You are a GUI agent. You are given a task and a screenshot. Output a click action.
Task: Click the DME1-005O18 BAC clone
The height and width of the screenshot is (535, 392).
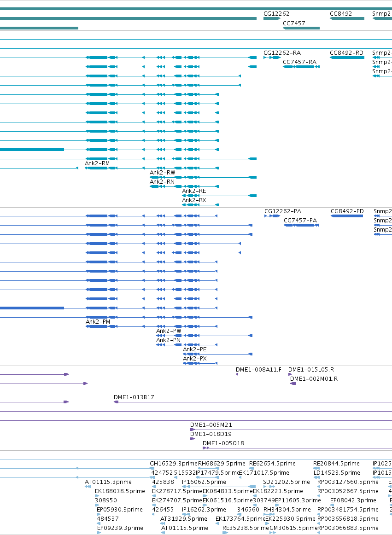click(x=223, y=443)
